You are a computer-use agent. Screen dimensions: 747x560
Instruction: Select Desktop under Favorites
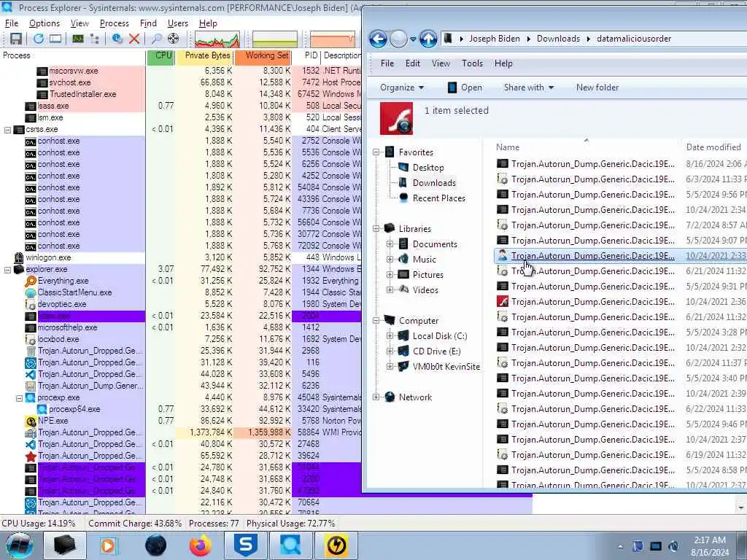(428, 168)
